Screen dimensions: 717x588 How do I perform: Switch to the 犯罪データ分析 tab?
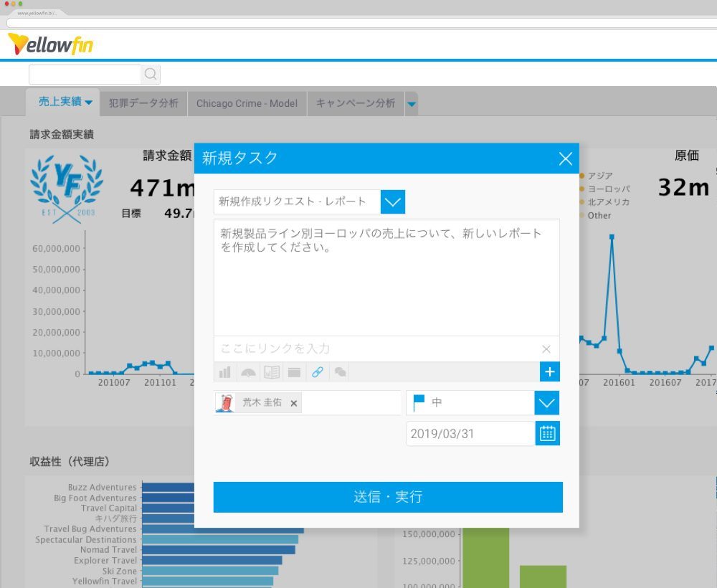(x=143, y=103)
